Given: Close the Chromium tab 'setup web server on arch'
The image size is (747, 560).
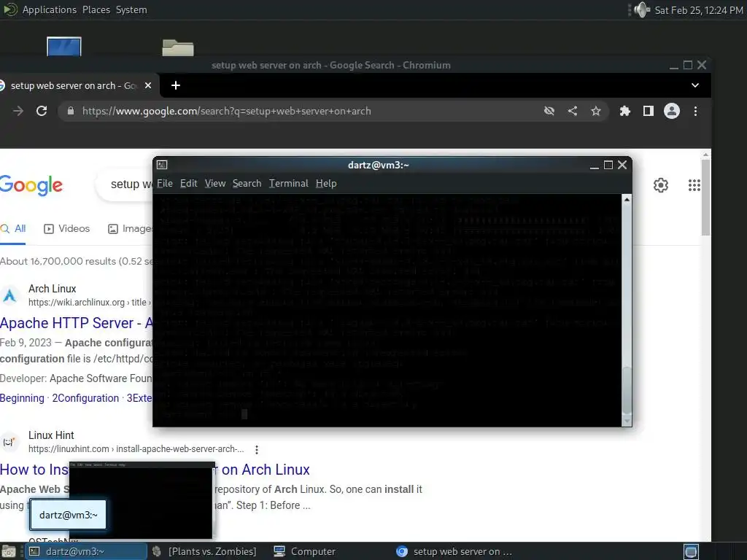Looking at the screenshot, I should [148, 85].
